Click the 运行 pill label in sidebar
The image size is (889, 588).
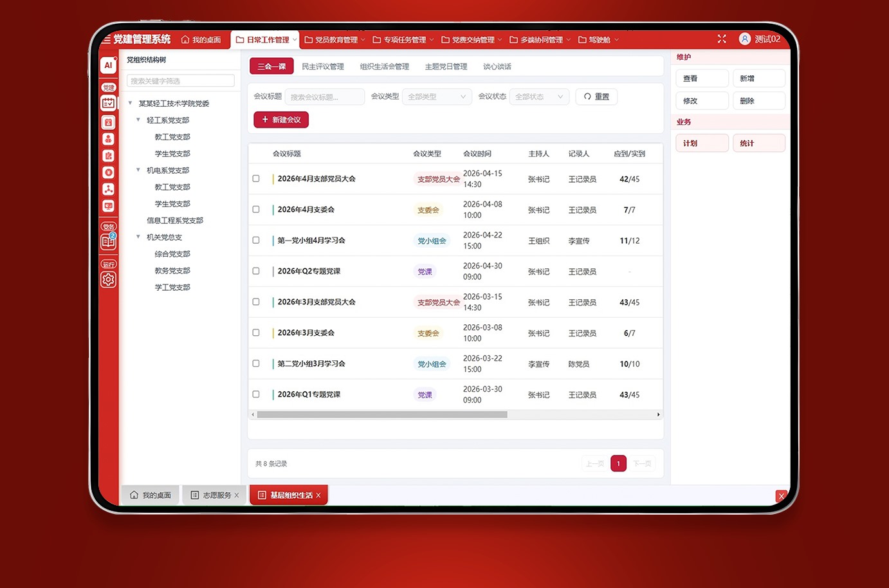tap(108, 264)
